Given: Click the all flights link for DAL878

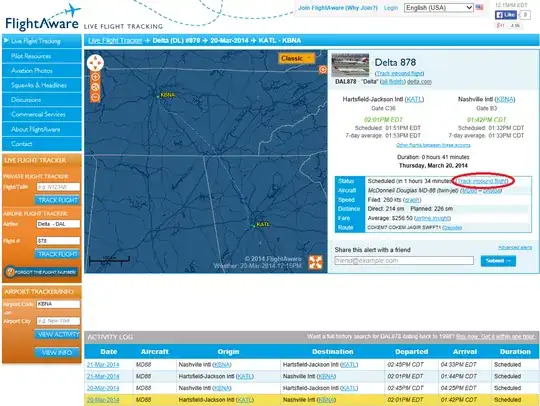Looking at the screenshot, I should (393, 82).
